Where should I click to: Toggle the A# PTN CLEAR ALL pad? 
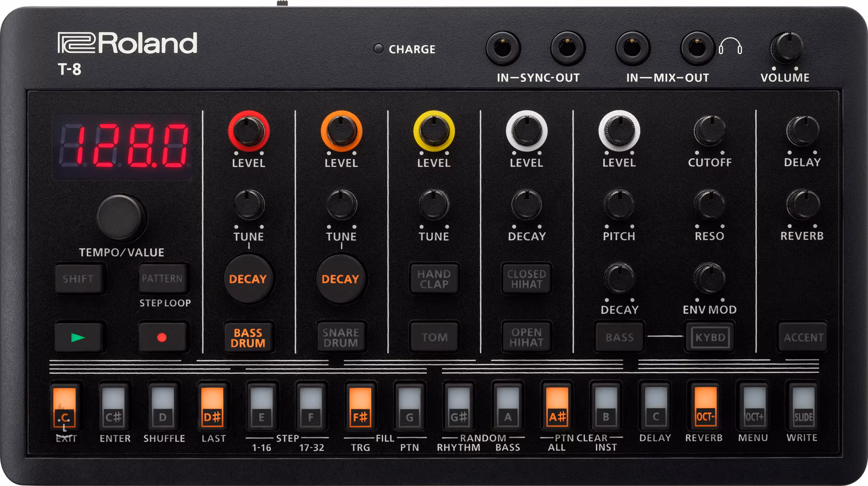pos(557,407)
